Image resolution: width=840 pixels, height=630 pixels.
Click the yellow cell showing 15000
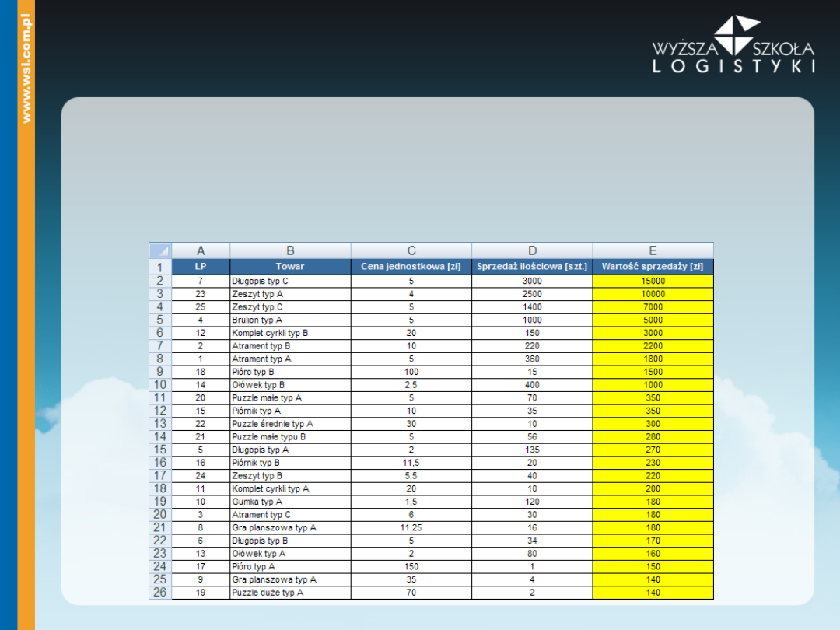coord(653,281)
